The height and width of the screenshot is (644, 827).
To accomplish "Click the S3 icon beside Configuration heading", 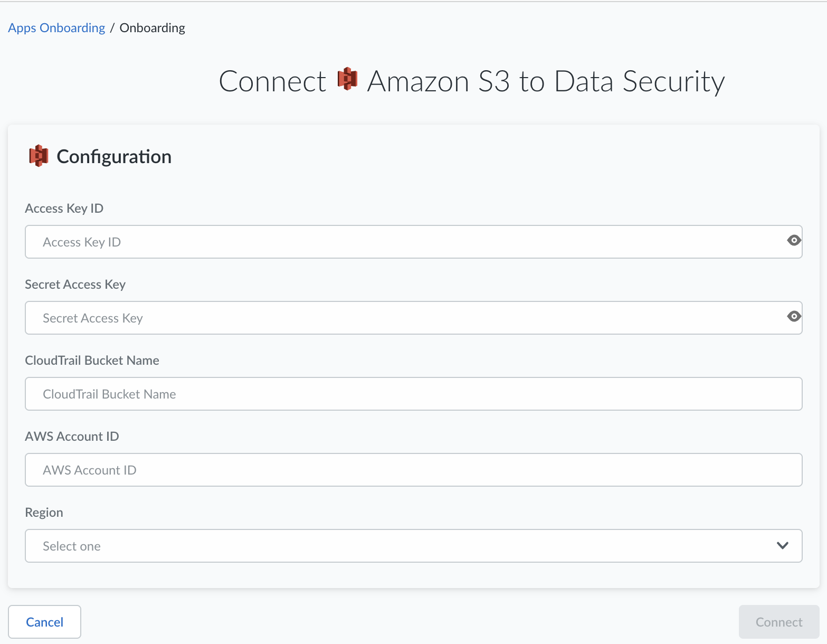I will [39, 156].
